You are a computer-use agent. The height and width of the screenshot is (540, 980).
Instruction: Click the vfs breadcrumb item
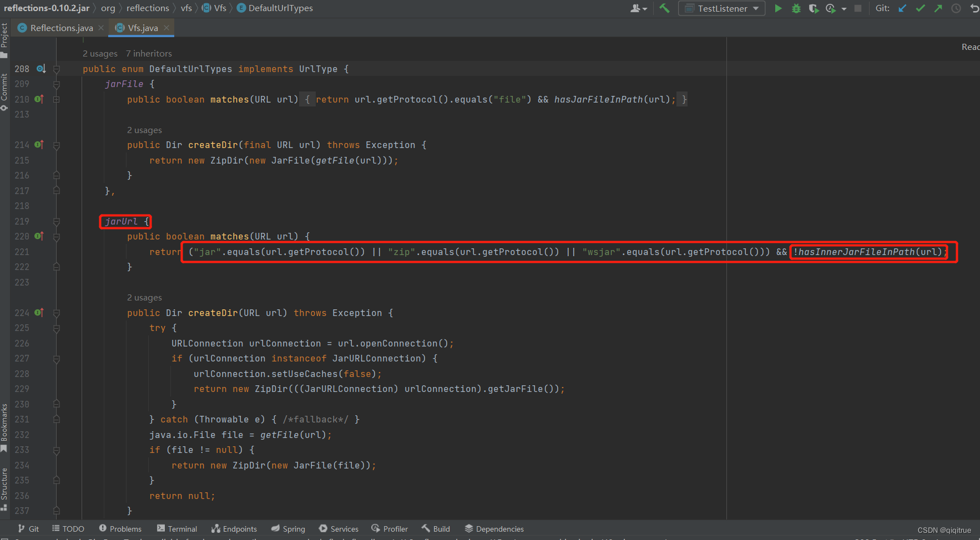(x=186, y=8)
